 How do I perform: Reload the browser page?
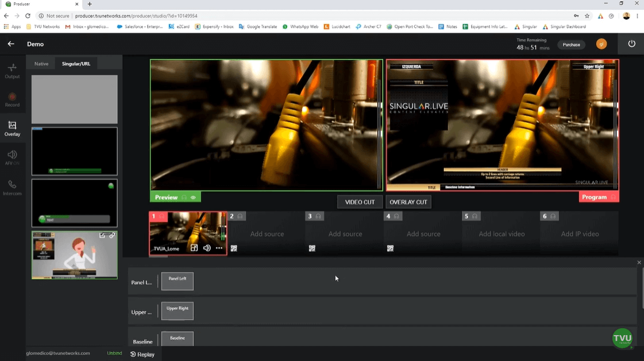[28, 16]
